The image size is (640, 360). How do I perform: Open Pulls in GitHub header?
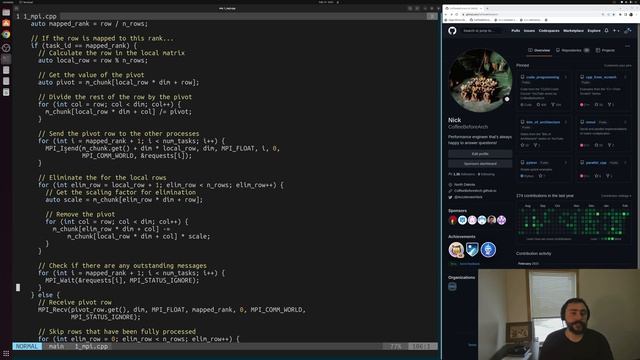(516, 31)
